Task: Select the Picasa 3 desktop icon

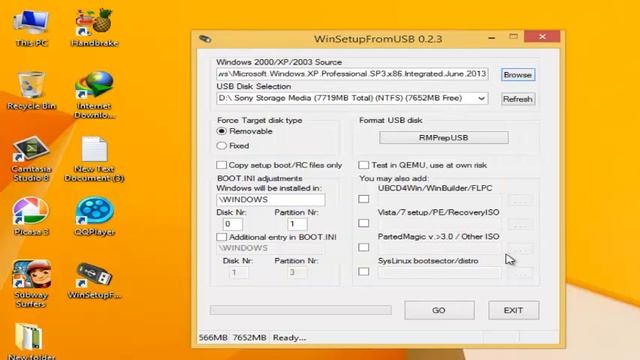Action: [31, 217]
